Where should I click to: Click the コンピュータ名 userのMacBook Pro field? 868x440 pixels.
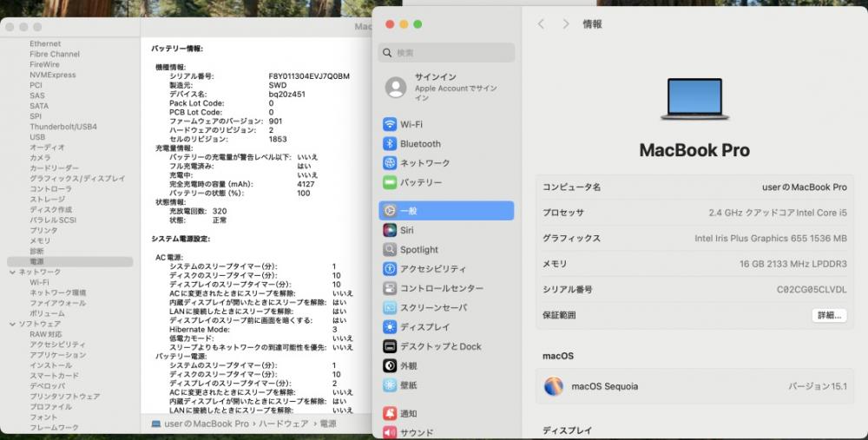coord(694,187)
